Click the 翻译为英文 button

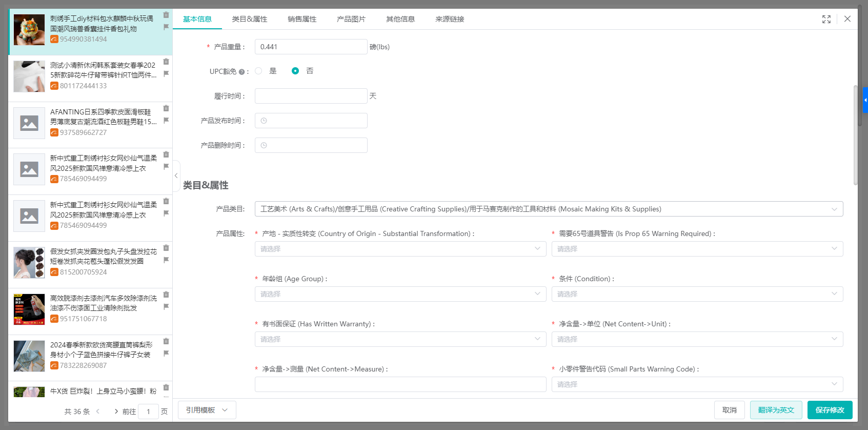point(776,410)
